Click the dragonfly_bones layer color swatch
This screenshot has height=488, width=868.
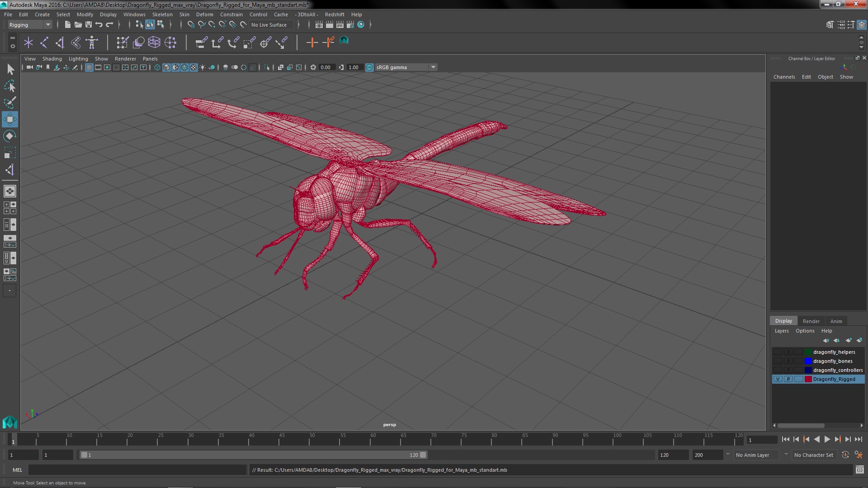(x=808, y=361)
